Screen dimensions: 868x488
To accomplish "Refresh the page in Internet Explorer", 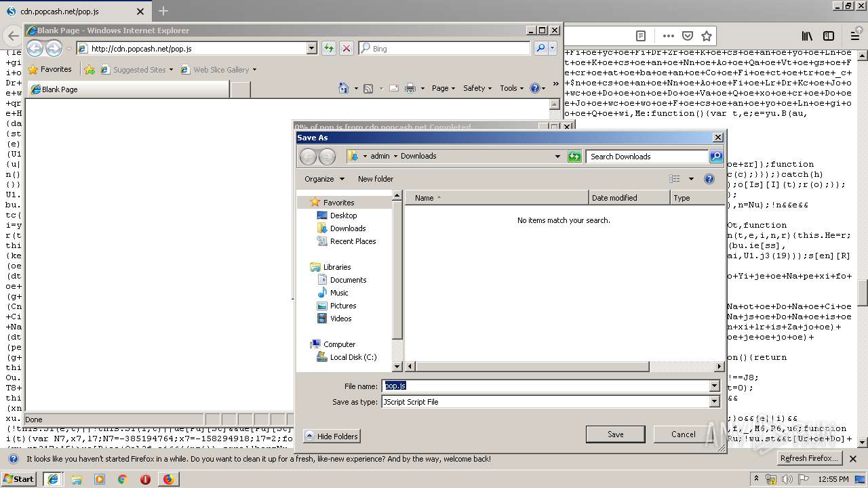I will (328, 48).
